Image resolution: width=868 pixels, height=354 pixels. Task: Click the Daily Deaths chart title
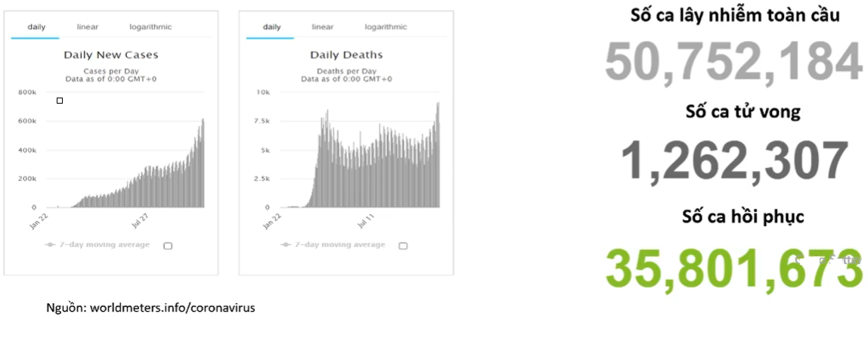click(346, 55)
